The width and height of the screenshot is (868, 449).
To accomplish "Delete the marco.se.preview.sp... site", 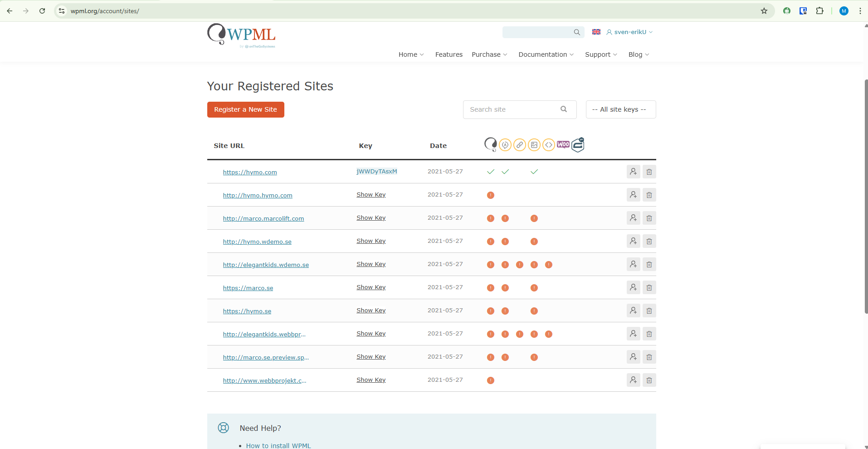I will [x=649, y=357].
